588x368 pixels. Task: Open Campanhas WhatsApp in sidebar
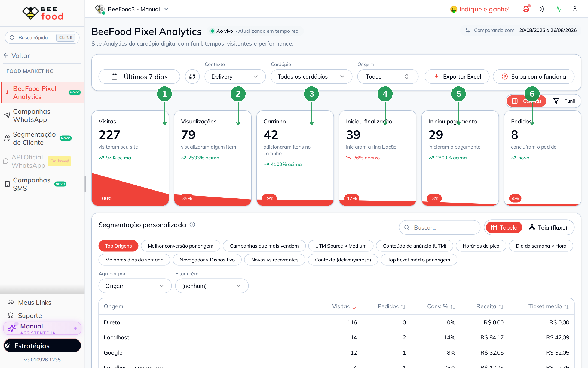(x=42, y=116)
